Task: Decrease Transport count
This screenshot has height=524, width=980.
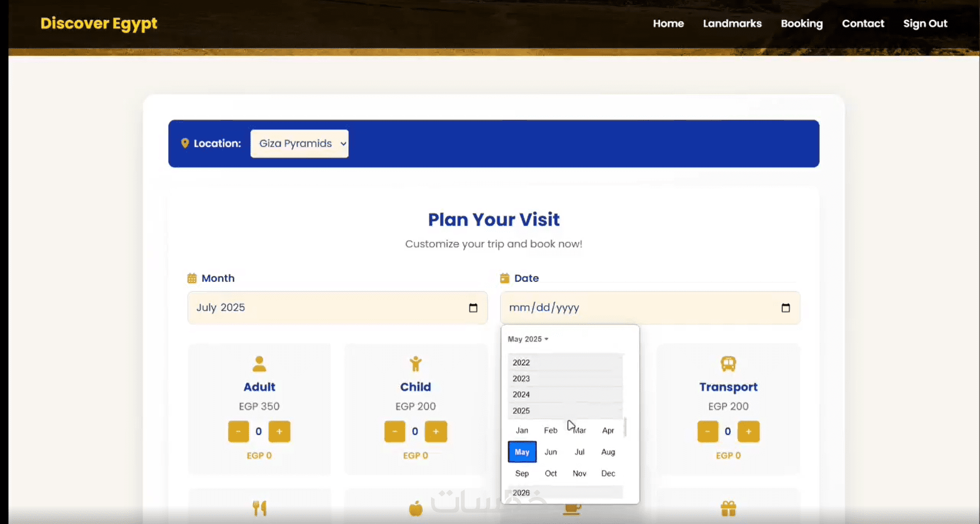Action: click(708, 432)
